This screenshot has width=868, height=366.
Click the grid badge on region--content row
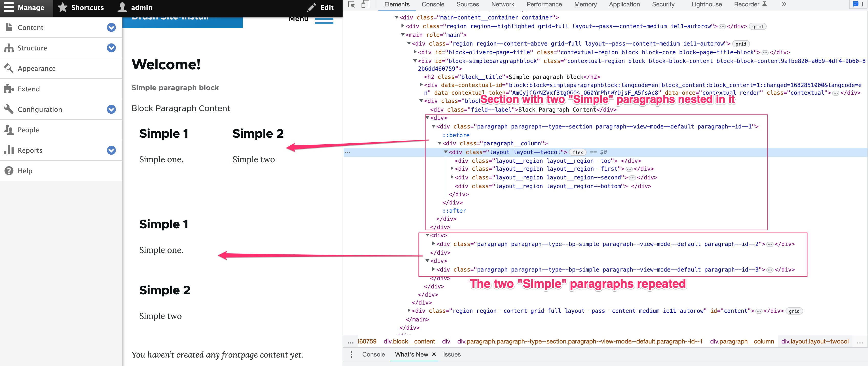pyautogui.click(x=794, y=311)
